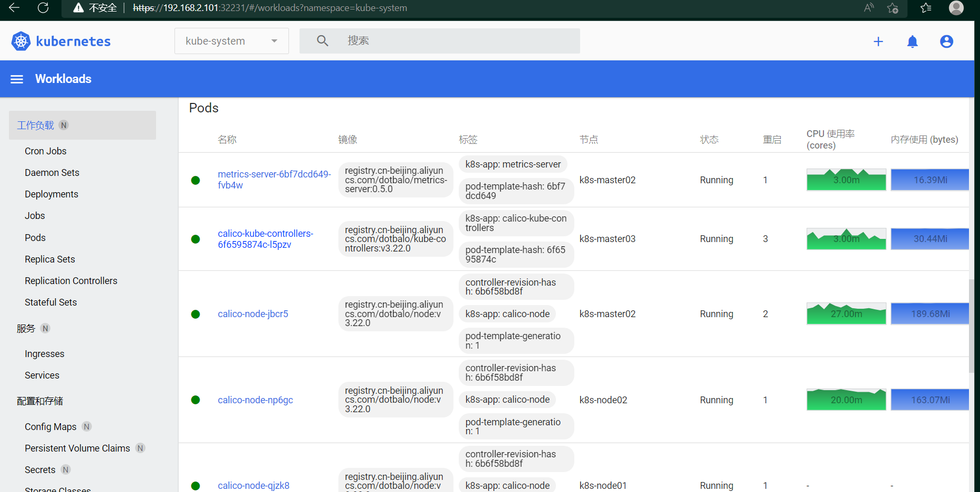Open Persistent Volume Claims in sidebar
The width and height of the screenshot is (980, 492).
coord(77,448)
